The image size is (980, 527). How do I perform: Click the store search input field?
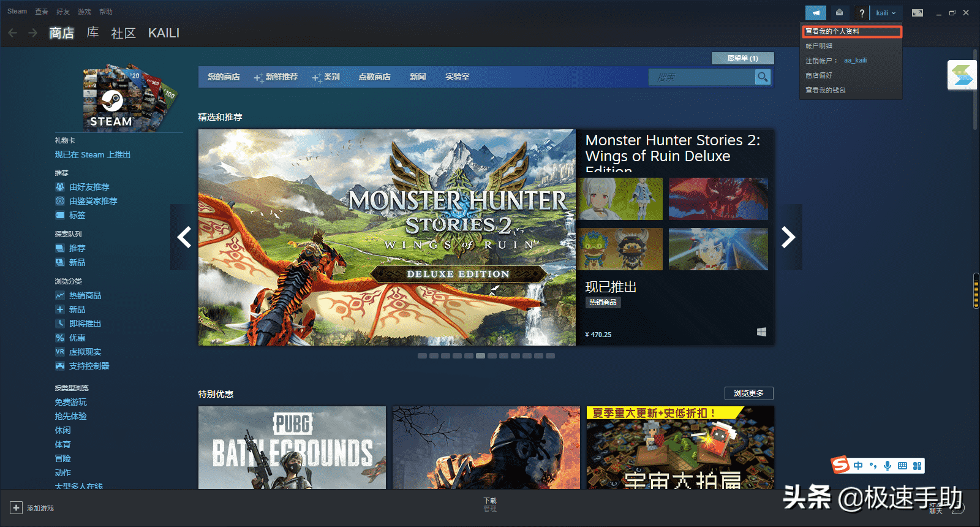702,77
